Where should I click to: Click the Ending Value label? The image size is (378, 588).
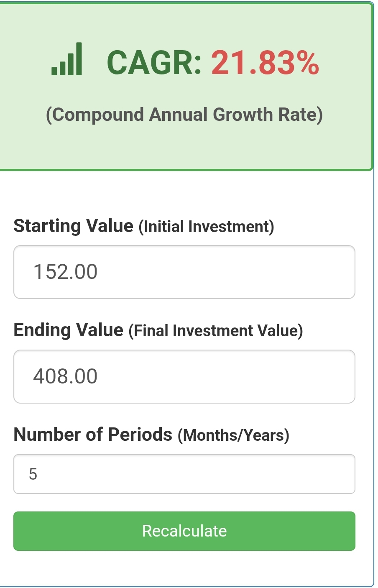click(68, 330)
